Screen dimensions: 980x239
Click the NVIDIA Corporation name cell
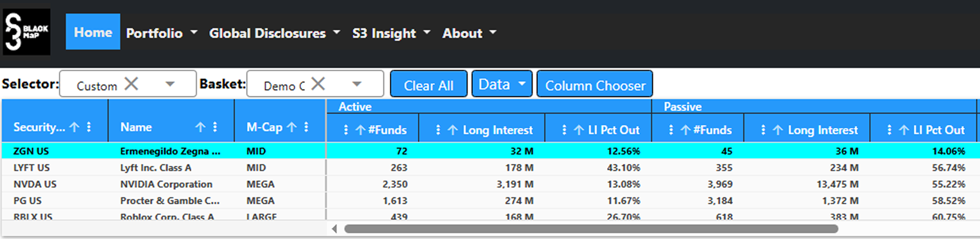tap(166, 184)
